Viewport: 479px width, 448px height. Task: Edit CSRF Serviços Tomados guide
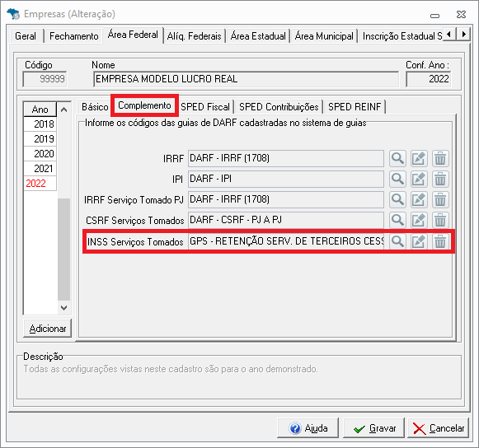[x=419, y=220]
